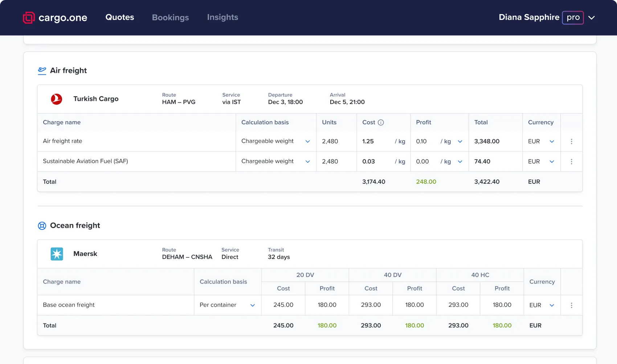Click the Air freight plane icon
Screen dimensions: 617x364
(x=42, y=70)
